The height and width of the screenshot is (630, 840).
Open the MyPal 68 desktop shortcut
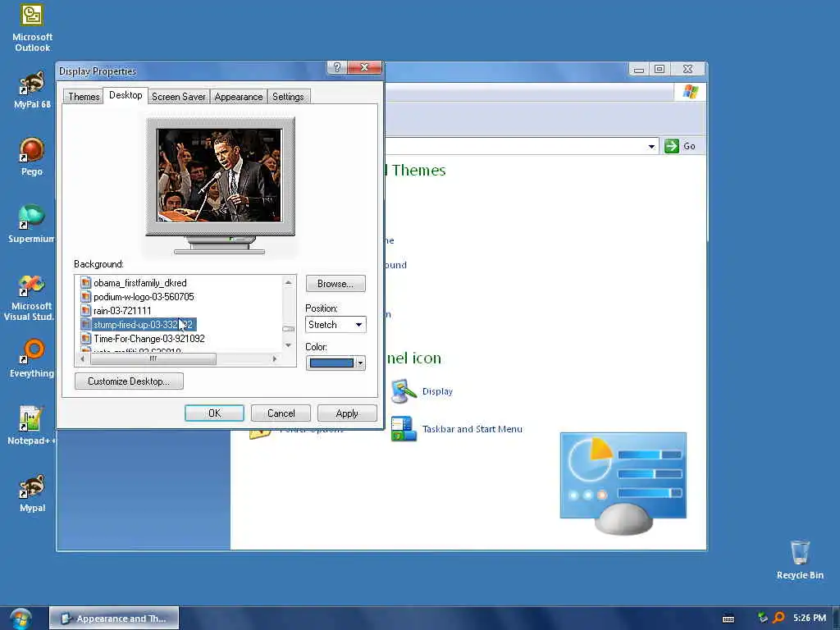click(x=32, y=89)
